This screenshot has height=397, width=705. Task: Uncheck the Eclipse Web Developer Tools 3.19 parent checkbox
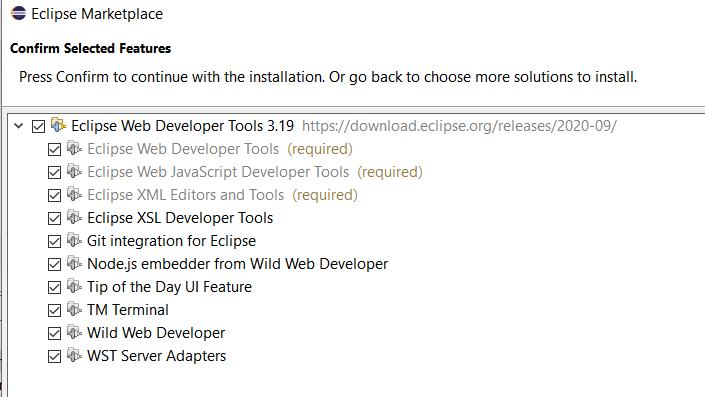[x=39, y=126]
